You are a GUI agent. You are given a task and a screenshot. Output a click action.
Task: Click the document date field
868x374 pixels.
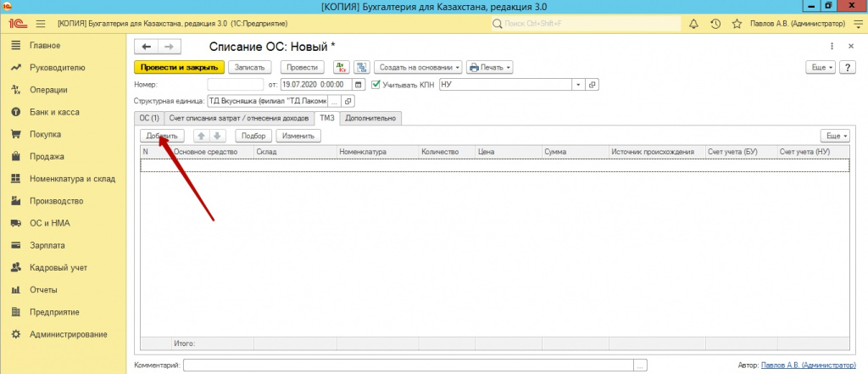pyautogui.click(x=317, y=85)
